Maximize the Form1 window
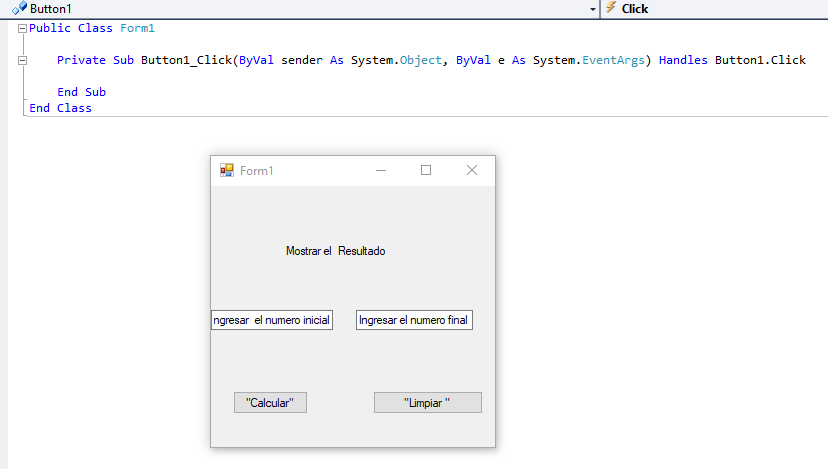828x469 pixels. 426,171
